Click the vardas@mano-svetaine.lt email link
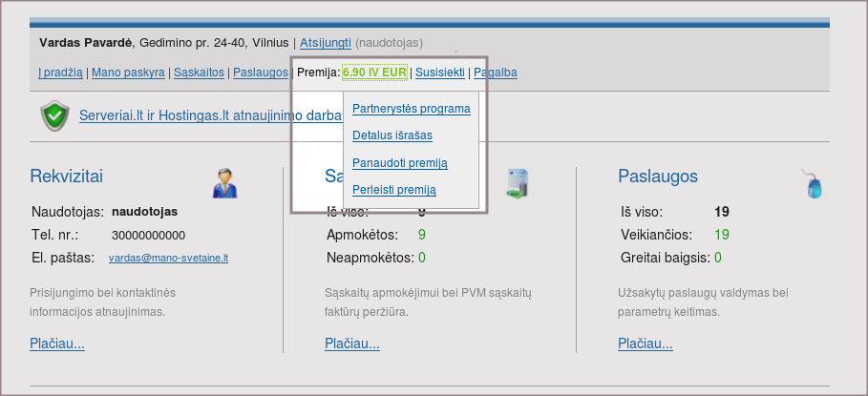This screenshot has width=868, height=396. point(168,258)
